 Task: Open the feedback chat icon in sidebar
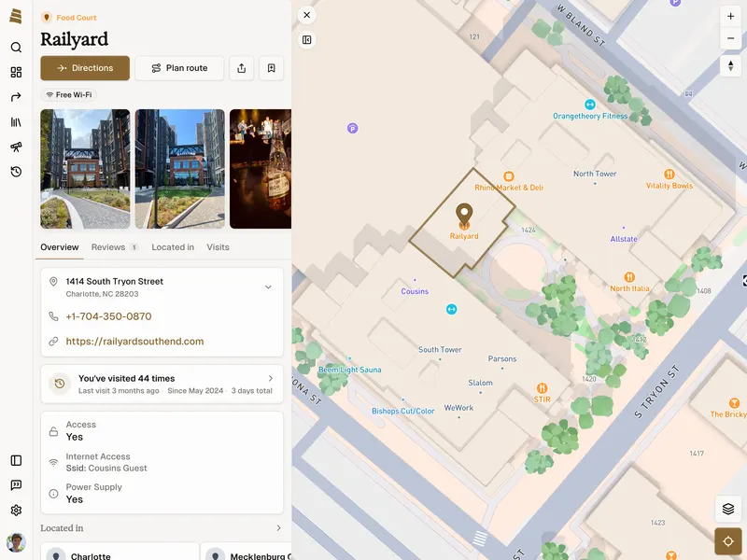pos(16,484)
